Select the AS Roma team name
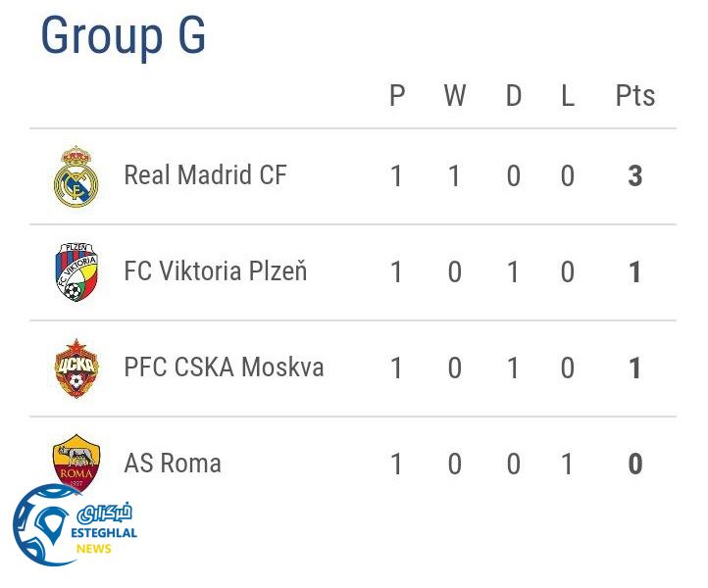Image resolution: width=708 pixels, height=588 pixels. (173, 463)
